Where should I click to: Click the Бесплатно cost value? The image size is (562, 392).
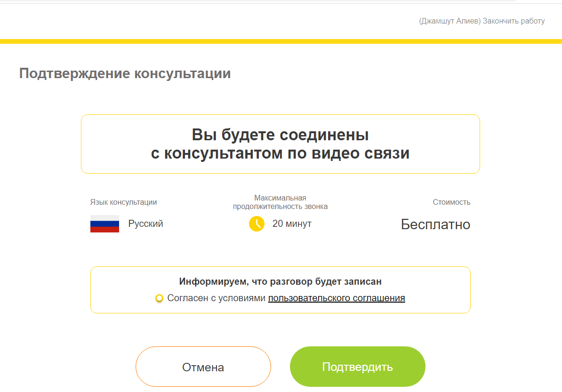[x=435, y=224]
